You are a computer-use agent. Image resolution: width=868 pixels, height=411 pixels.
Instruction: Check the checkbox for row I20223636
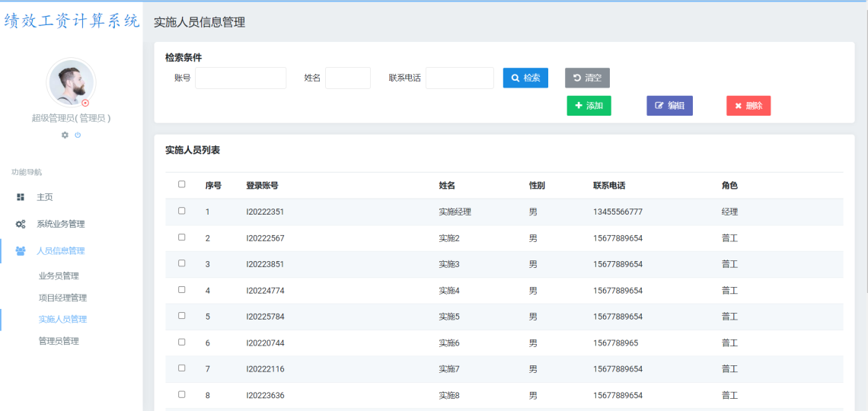pos(181,395)
